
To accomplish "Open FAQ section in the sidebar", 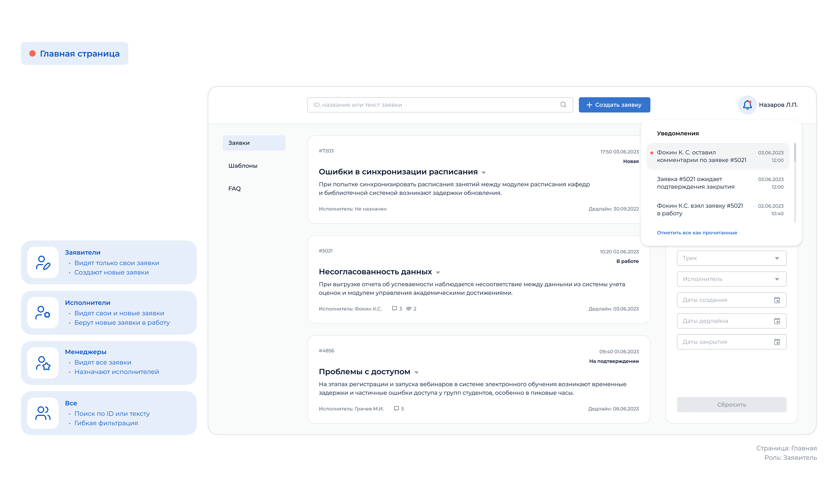I will click(x=234, y=188).
